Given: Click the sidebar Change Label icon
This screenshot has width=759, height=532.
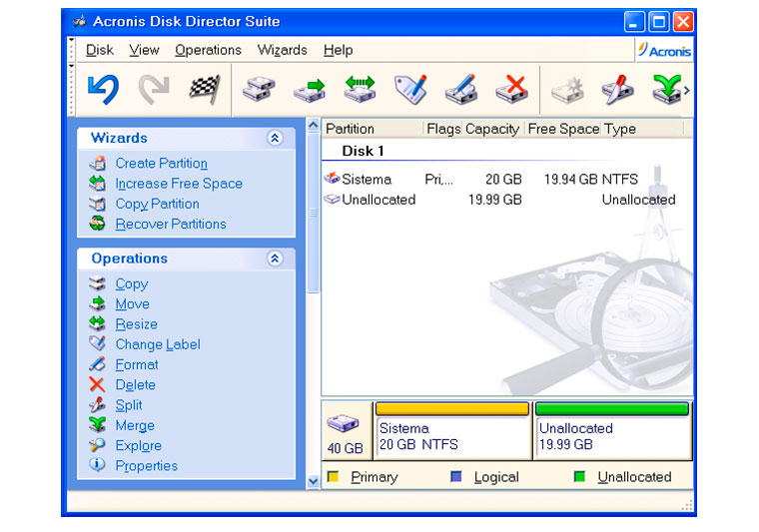Looking at the screenshot, I should click(x=97, y=344).
